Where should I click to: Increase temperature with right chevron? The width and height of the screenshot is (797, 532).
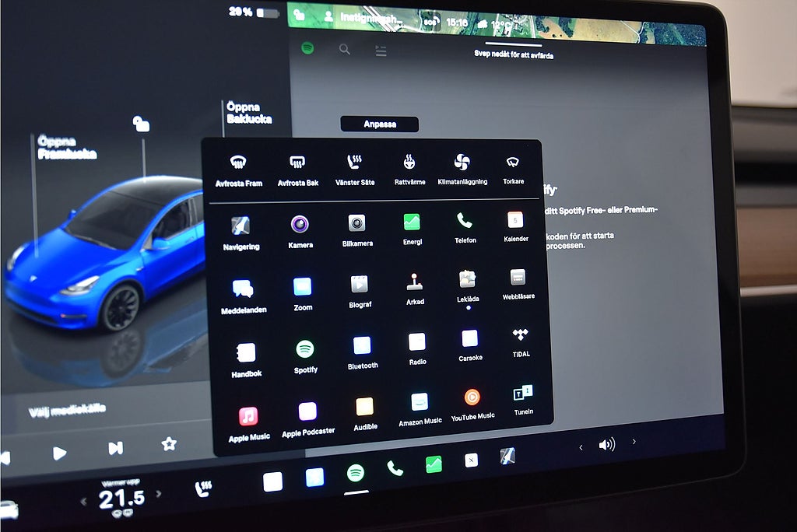click(159, 494)
